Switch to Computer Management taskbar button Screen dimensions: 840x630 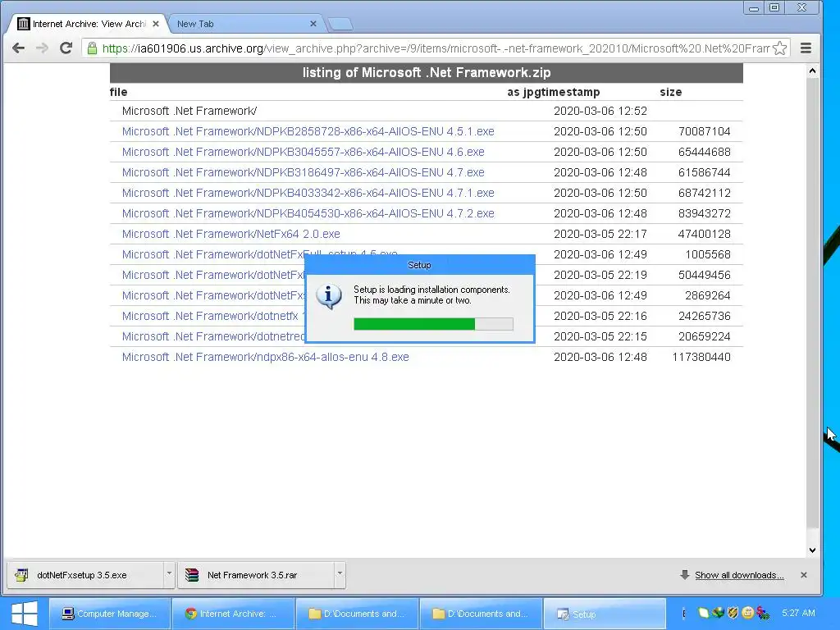coord(111,614)
